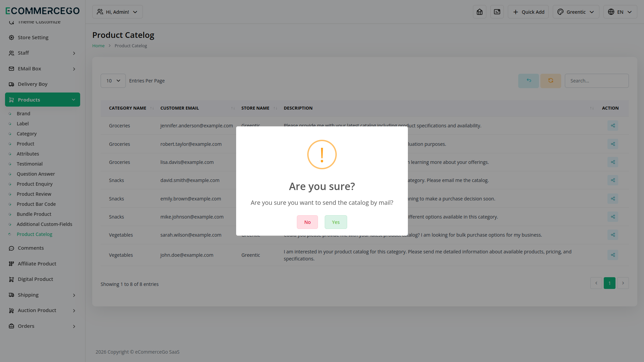Change the 10 entries per page selector
Screen dimensions: 644x362
[x=113, y=81]
